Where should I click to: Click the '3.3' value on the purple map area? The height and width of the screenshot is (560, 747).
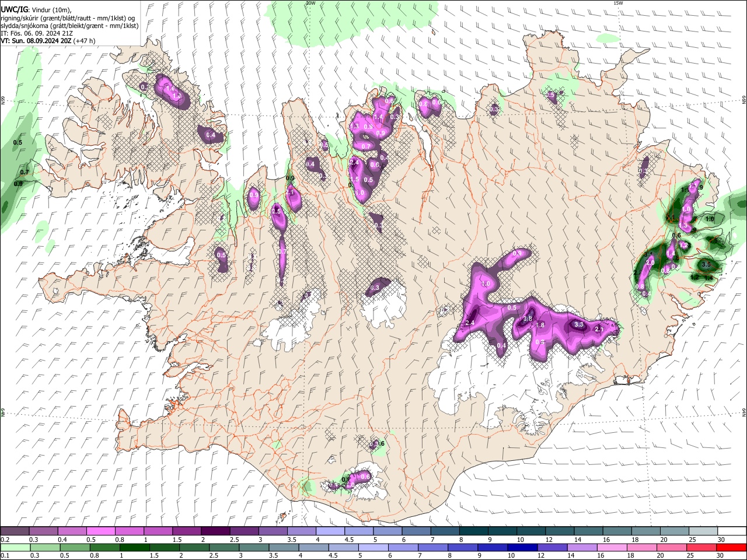point(579,324)
